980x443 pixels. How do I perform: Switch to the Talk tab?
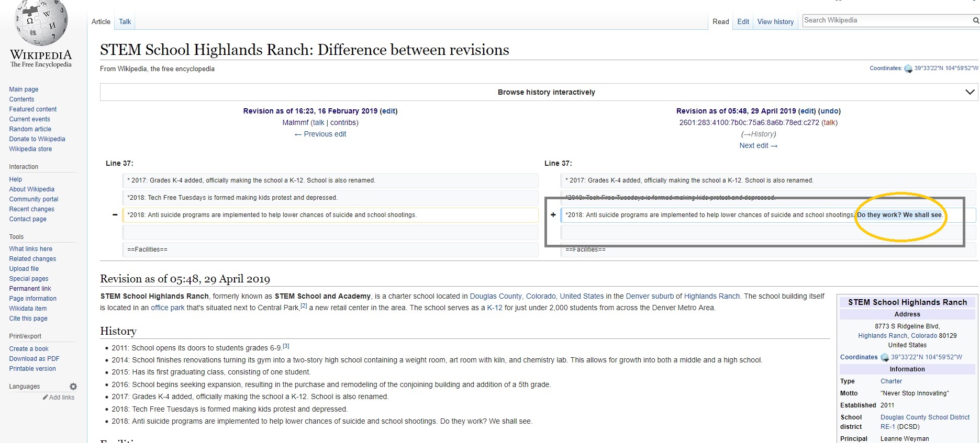[125, 21]
